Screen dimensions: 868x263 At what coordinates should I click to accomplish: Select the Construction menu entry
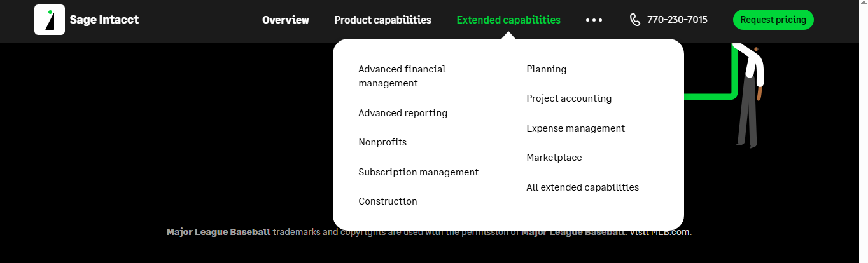click(x=388, y=201)
